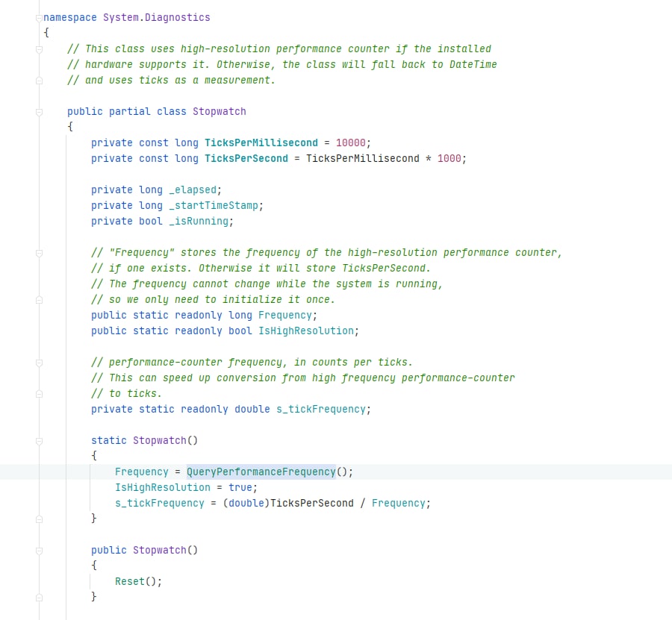Click TicksPerSecond in the division expression

point(312,503)
